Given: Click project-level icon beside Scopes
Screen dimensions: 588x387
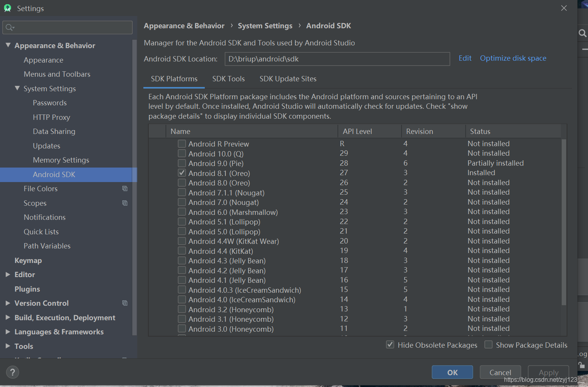Looking at the screenshot, I should (x=125, y=203).
